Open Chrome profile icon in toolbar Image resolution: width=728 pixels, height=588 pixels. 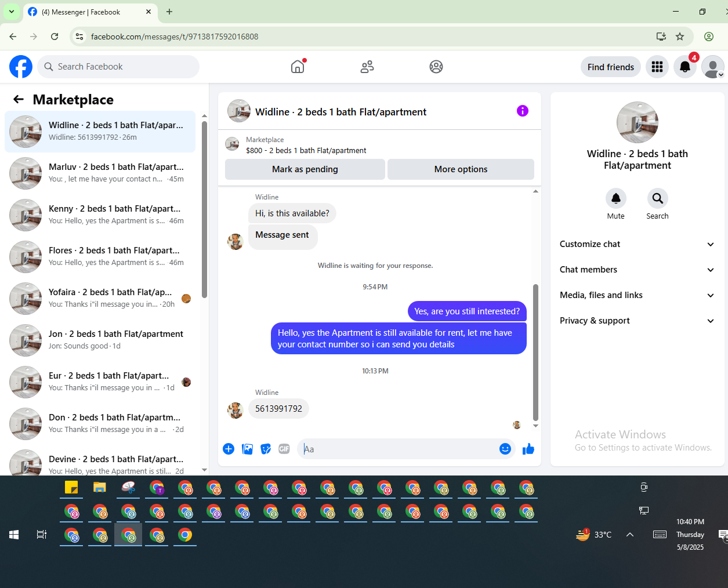tap(709, 37)
